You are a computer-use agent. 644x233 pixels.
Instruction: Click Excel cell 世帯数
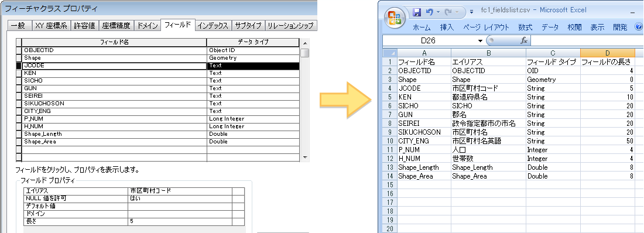point(488,159)
